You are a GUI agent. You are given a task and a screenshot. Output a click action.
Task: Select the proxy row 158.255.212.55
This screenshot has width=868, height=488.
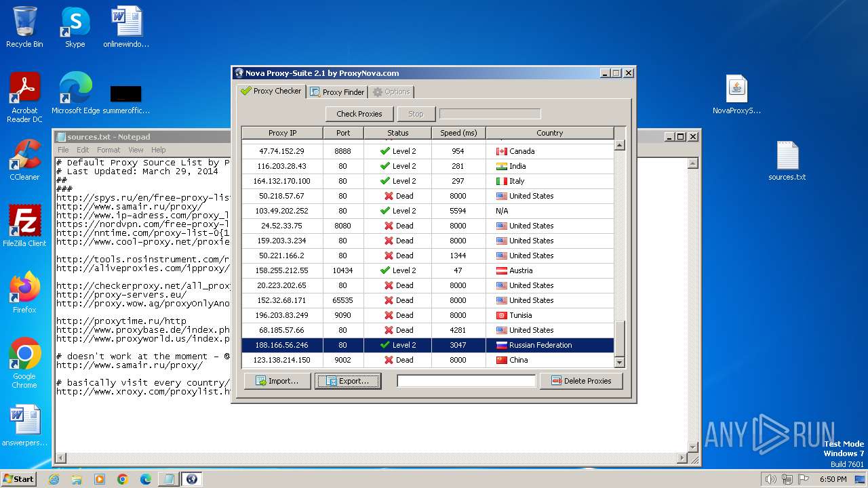click(428, 270)
